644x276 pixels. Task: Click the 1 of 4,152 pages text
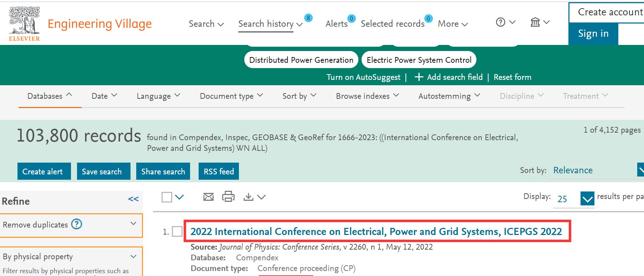(612, 130)
